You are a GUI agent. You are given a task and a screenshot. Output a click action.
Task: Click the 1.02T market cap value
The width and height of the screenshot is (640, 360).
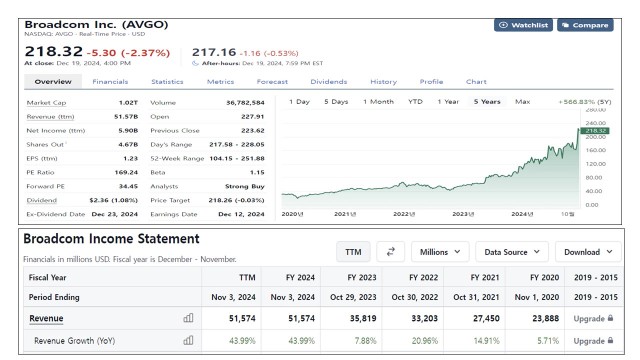click(128, 103)
